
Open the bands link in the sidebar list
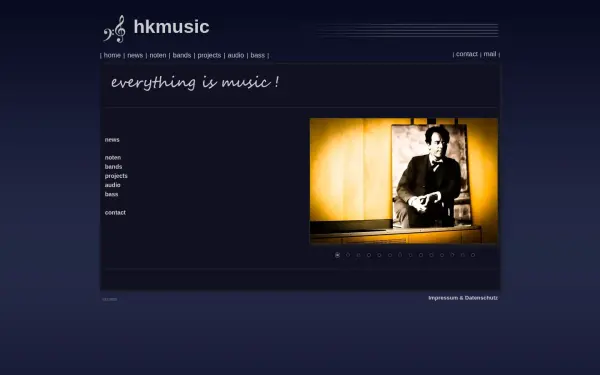click(113, 166)
